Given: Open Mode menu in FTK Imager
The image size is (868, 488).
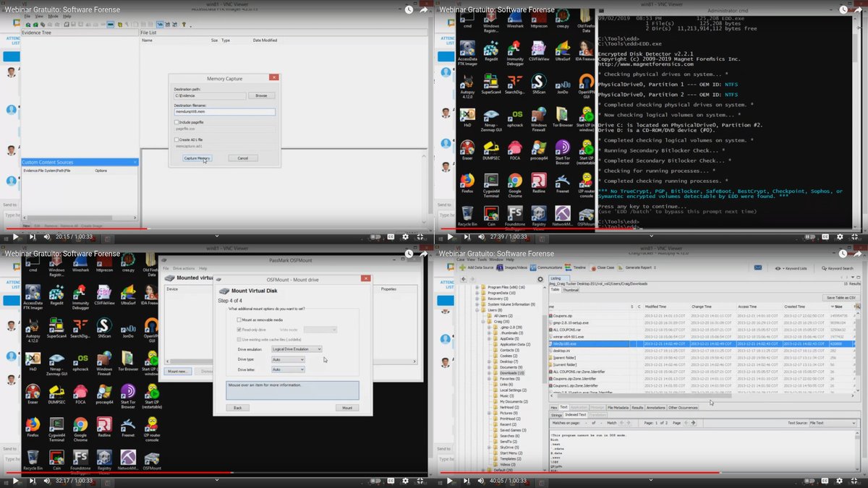Looking at the screenshot, I should pos(53,16).
